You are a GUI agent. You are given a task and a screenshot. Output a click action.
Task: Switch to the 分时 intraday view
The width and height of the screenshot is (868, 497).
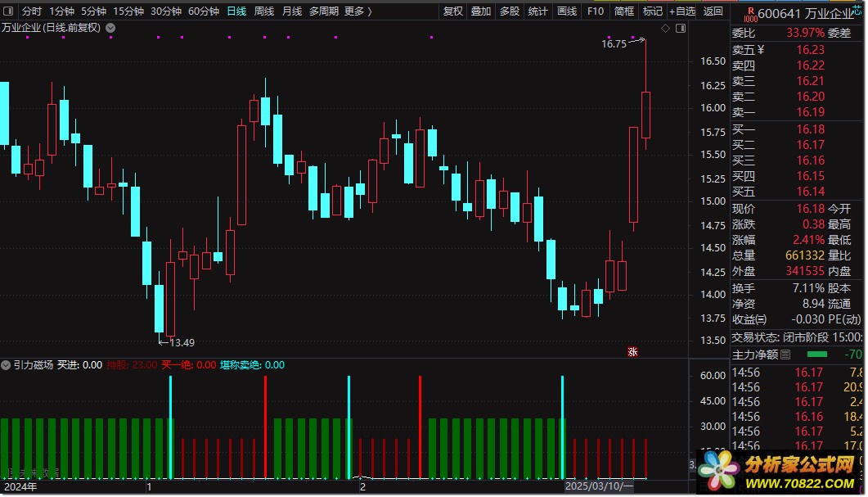coord(32,11)
